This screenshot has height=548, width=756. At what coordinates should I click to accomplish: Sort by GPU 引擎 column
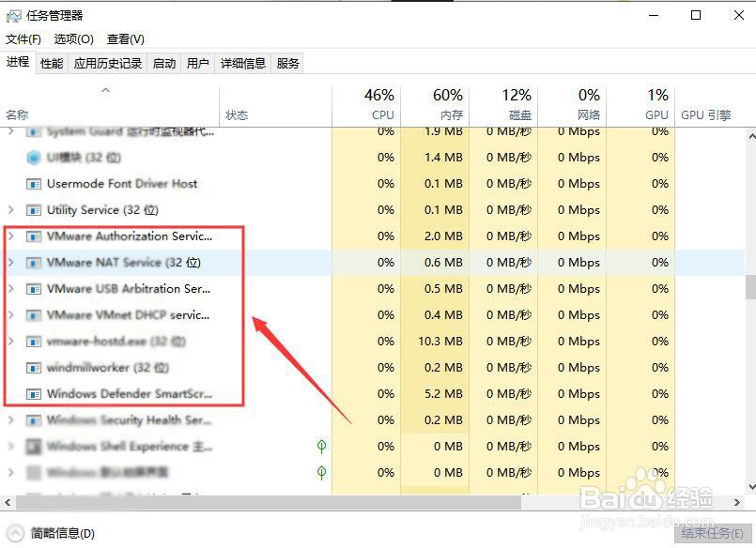706,115
